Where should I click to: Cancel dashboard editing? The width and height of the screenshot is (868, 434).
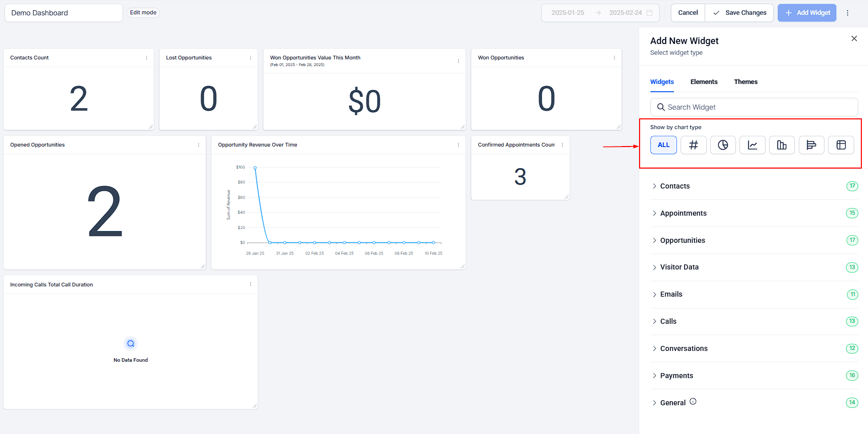688,13
